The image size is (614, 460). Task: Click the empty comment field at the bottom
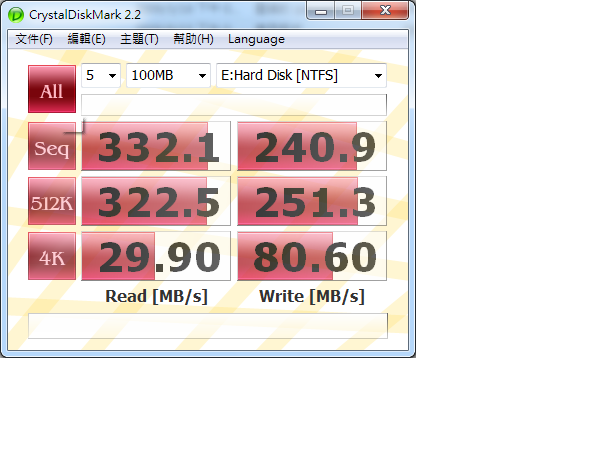click(208, 326)
